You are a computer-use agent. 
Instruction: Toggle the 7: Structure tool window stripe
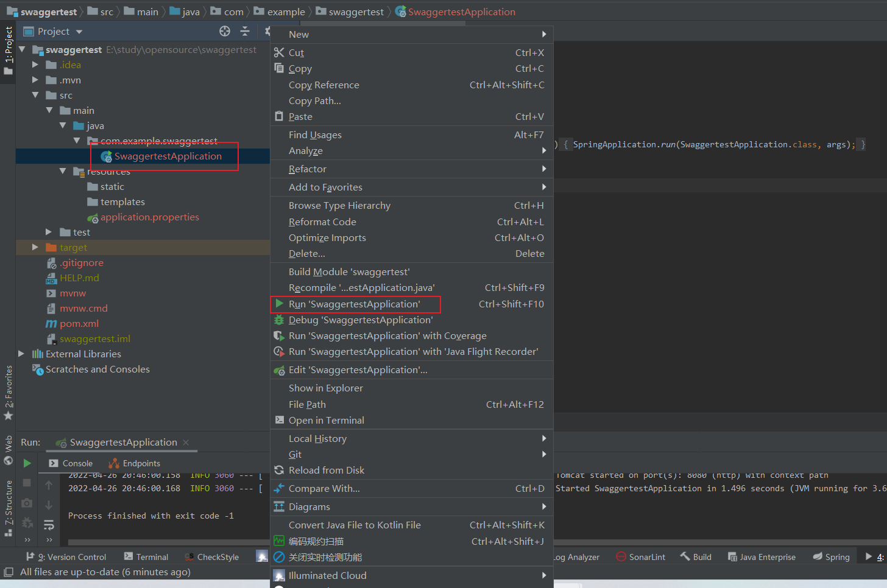(x=8, y=508)
